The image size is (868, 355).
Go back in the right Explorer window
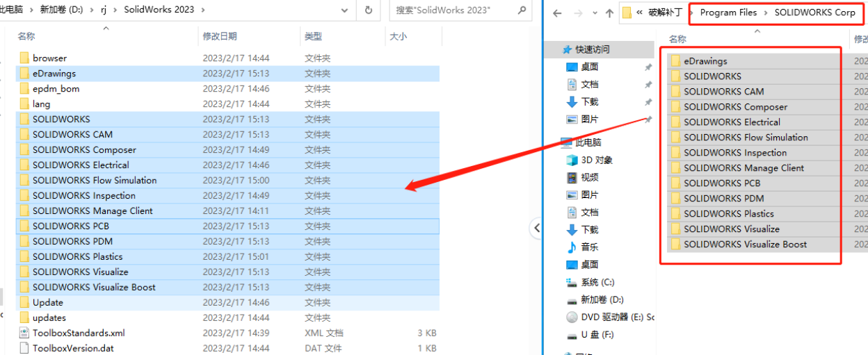pos(557,13)
